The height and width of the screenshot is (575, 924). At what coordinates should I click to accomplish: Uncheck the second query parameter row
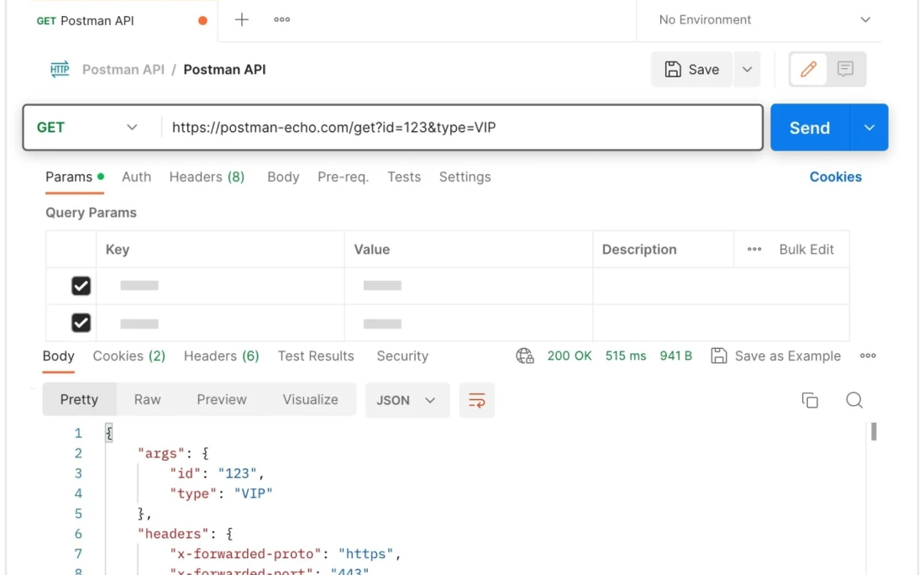coord(81,323)
